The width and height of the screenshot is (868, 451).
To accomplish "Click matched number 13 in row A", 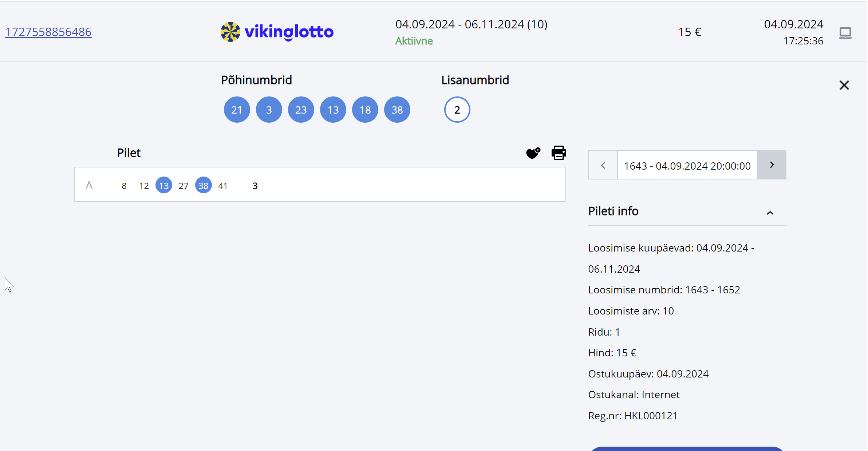I will click(x=164, y=186).
